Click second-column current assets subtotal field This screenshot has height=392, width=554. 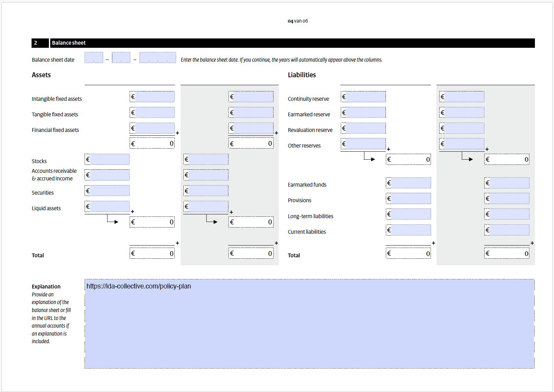tap(251, 222)
